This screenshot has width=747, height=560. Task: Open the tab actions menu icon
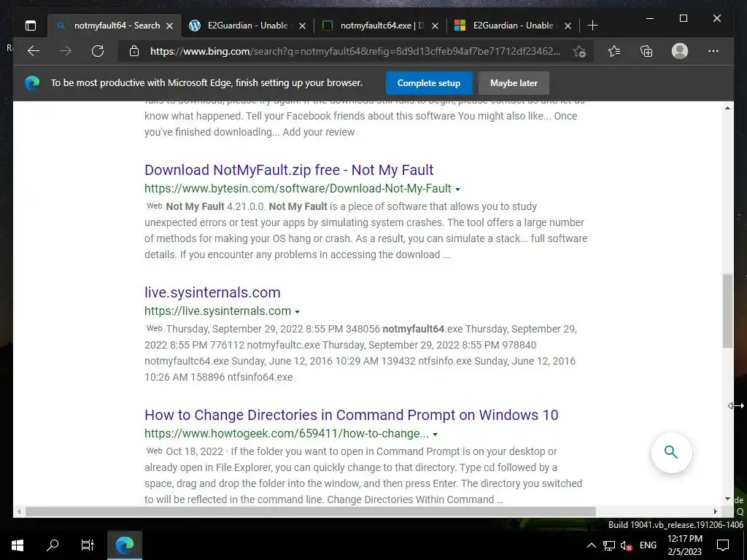pos(31,26)
